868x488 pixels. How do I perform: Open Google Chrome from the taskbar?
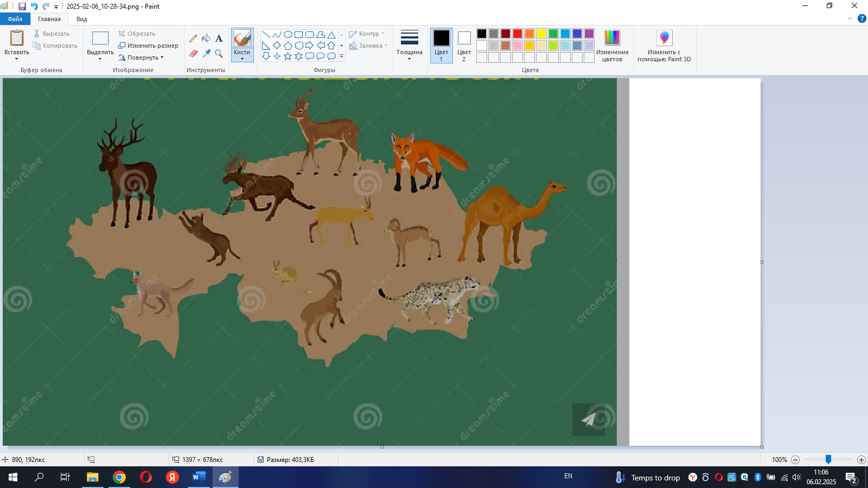point(119,477)
